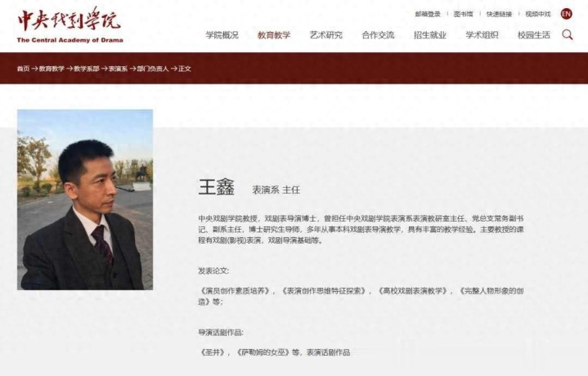Open the 学术组织 menu

click(x=482, y=35)
